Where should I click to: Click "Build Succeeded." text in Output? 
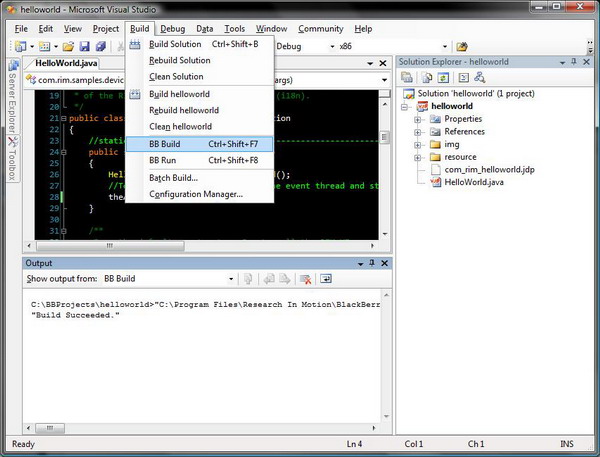coord(75,315)
